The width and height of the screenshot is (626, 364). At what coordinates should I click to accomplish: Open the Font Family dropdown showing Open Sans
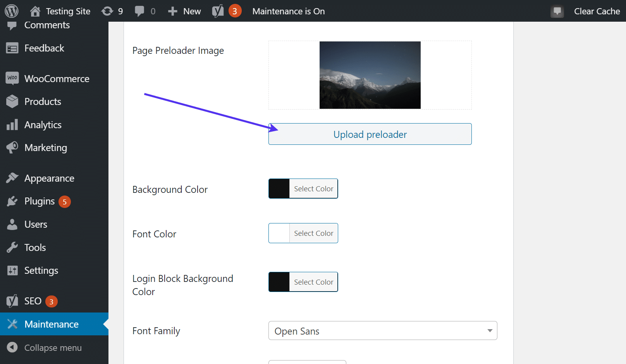pos(383,331)
